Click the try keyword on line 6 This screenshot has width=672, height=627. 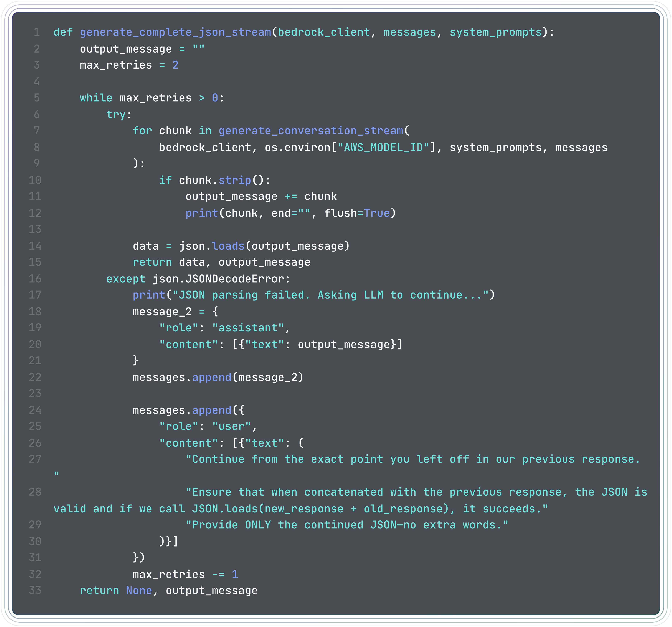click(116, 115)
